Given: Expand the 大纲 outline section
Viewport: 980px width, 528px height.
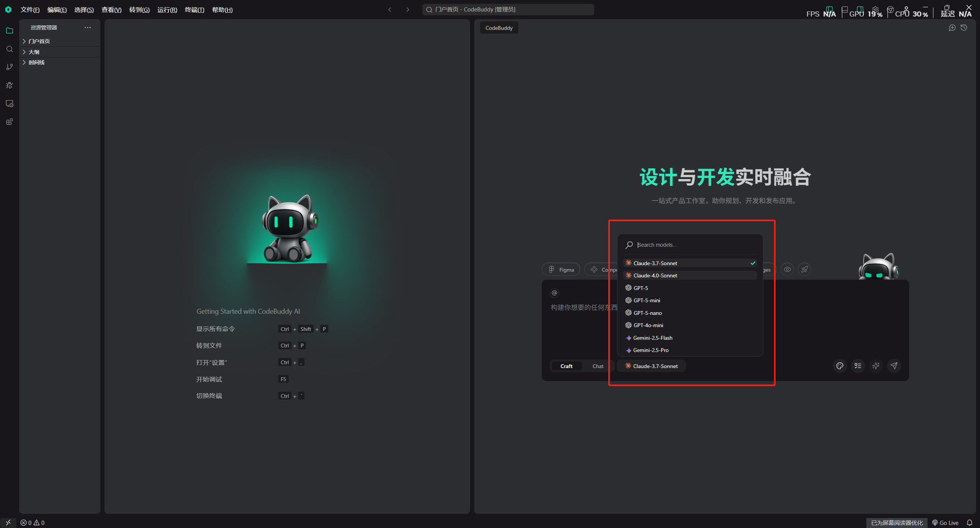Looking at the screenshot, I should click(x=60, y=52).
